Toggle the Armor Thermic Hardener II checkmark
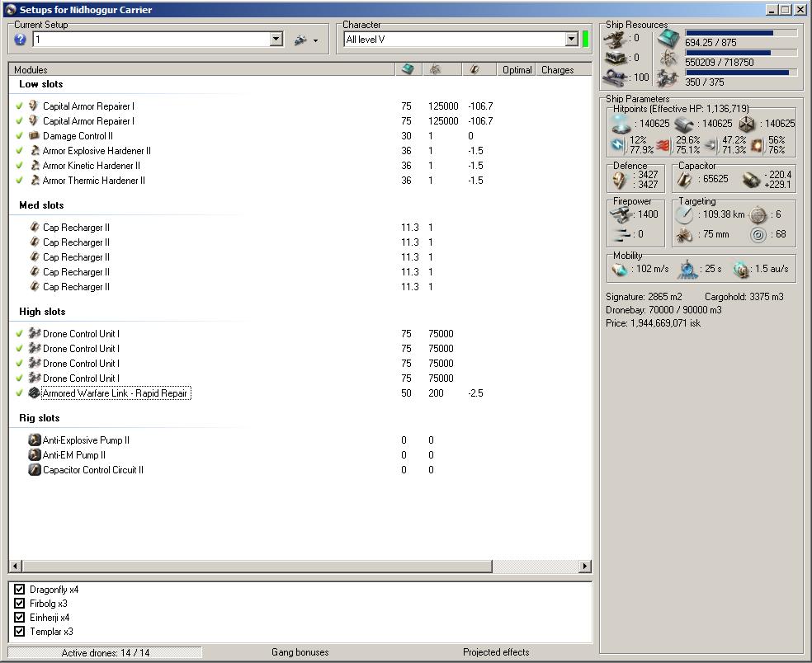 [x=20, y=180]
